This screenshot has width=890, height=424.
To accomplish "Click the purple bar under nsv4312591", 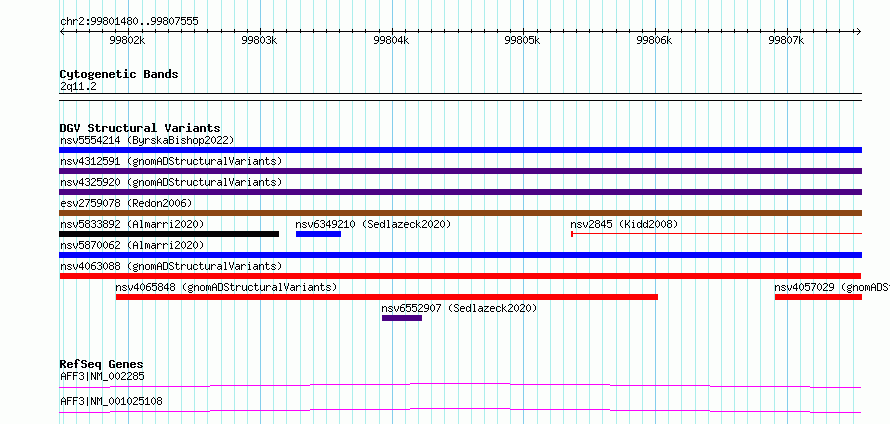I will point(460,171).
